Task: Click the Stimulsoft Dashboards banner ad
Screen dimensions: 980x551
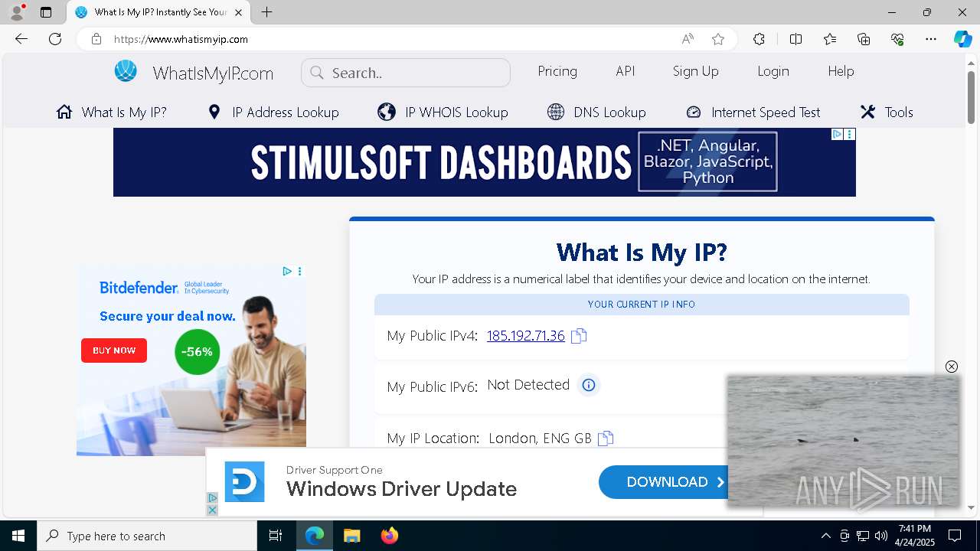Action: pos(485,162)
